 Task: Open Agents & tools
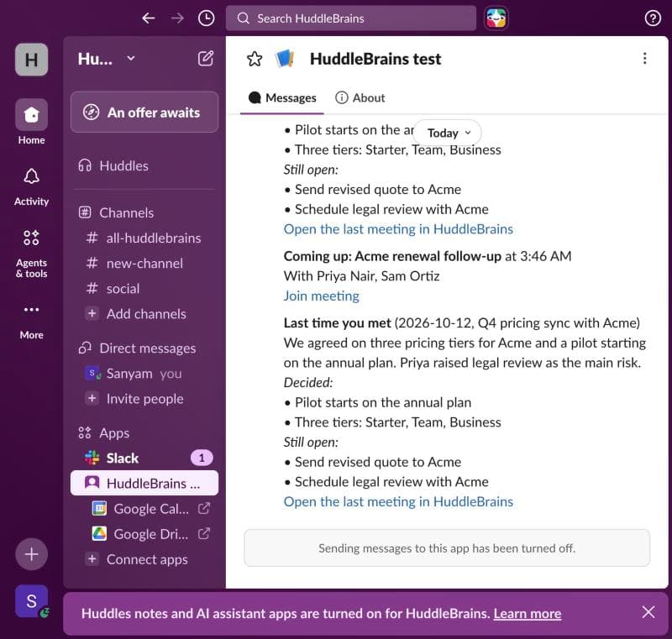coord(31,254)
